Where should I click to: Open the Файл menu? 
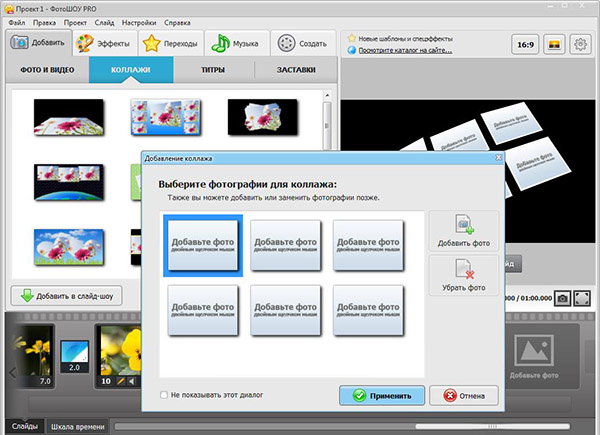tap(17, 23)
